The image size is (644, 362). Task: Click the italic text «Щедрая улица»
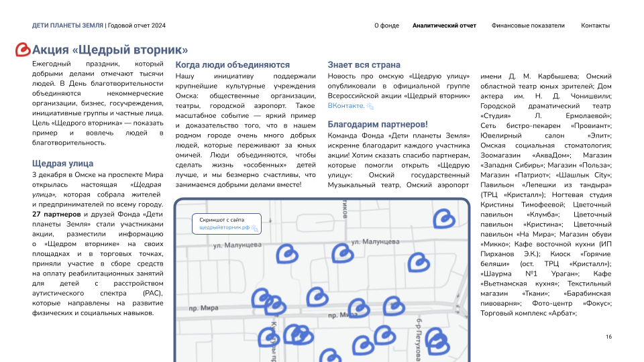(97, 190)
